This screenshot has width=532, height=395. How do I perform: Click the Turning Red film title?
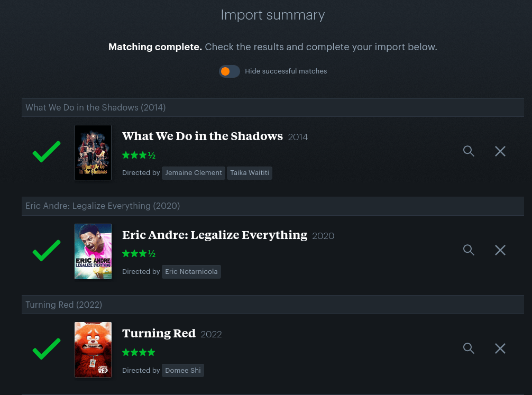(159, 334)
